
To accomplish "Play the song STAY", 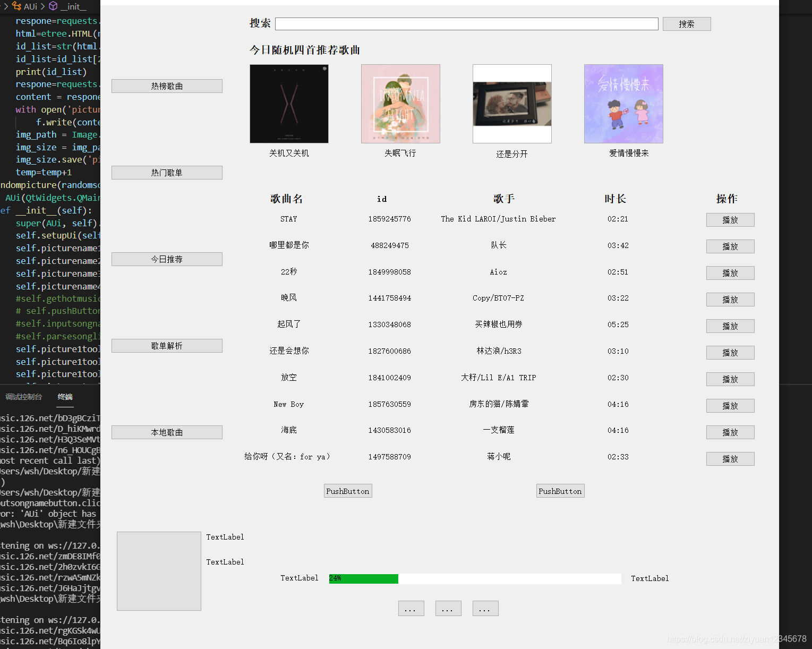I will click(730, 219).
